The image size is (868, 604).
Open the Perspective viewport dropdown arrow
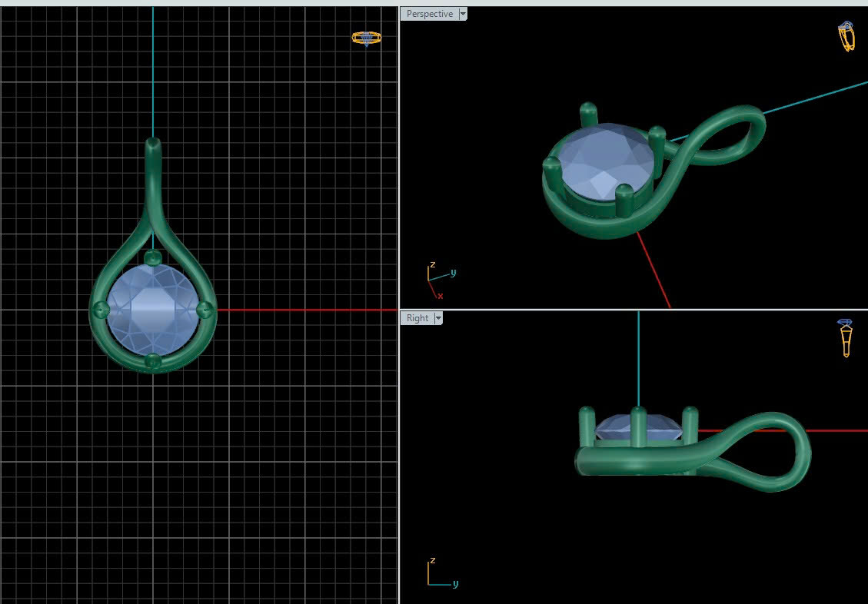pos(462,14)
